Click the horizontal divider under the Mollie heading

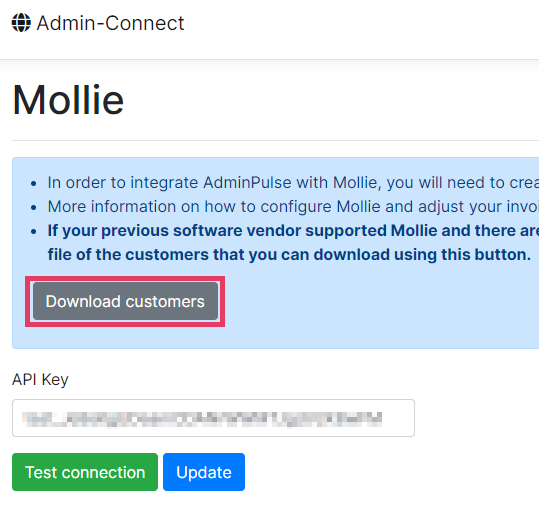click(x=275, y=140)
